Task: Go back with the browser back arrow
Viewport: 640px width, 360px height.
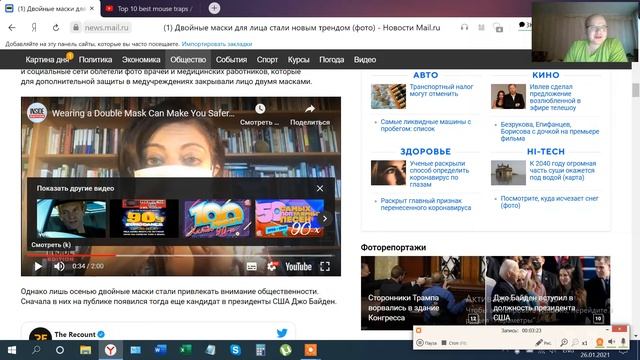Action: click(x=12, y=28)
